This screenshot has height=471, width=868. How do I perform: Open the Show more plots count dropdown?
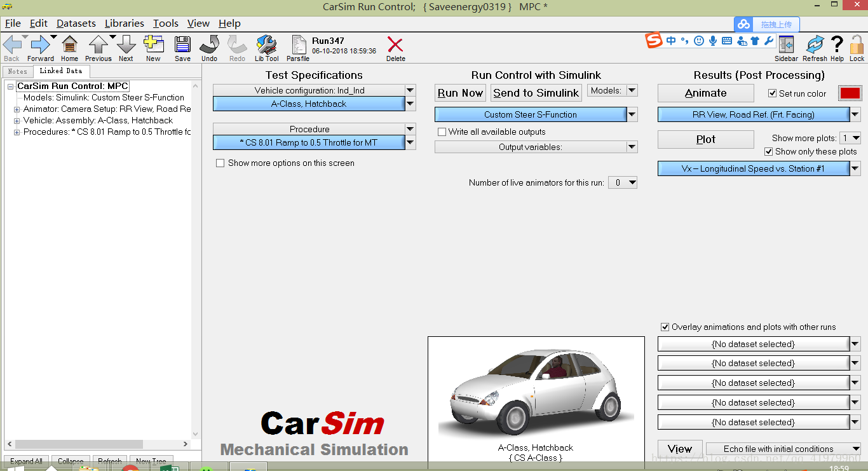click(x=850, y=137)
